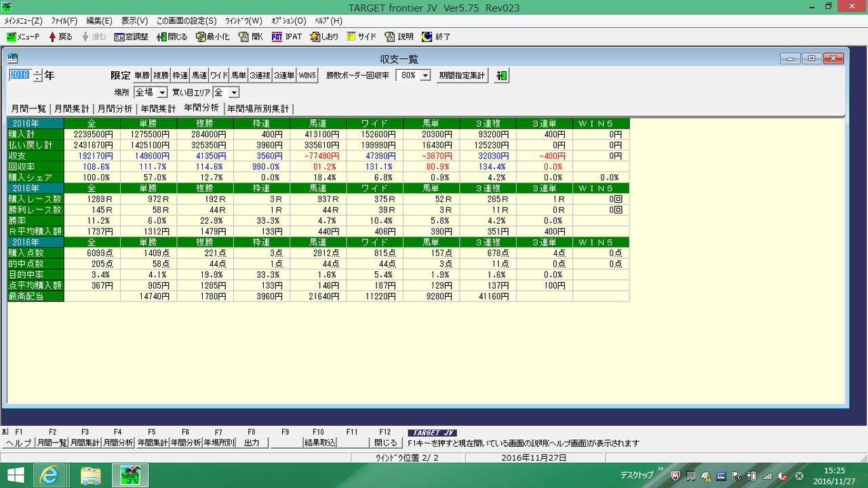The image size is (868, 488).
Task: Toggle the 3連単 bet type filter
Action: (284, 76)
